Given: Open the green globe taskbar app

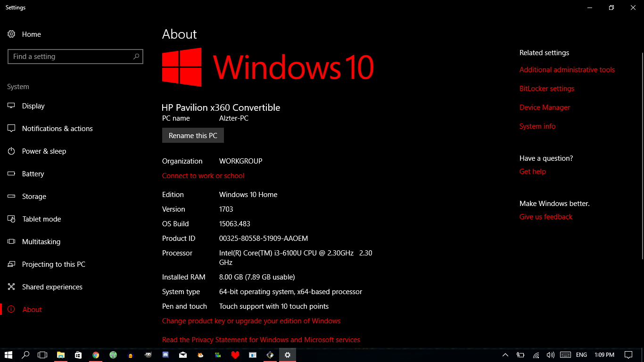Looking at the screenshot, I should [113, 355].
